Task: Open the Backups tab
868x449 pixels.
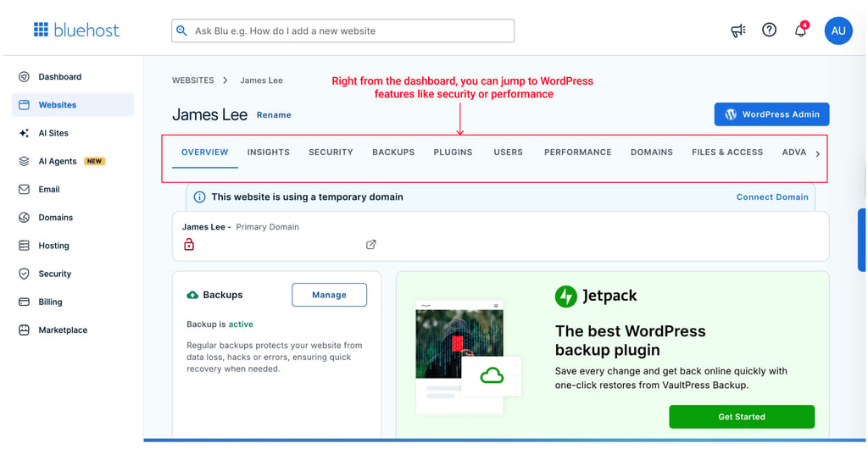Action: point(393,152)
